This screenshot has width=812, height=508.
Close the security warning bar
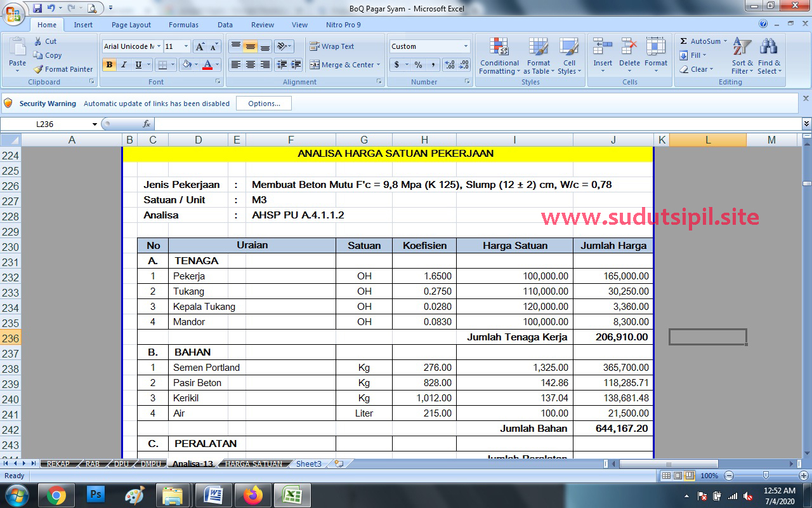click(x=806, y=98)
